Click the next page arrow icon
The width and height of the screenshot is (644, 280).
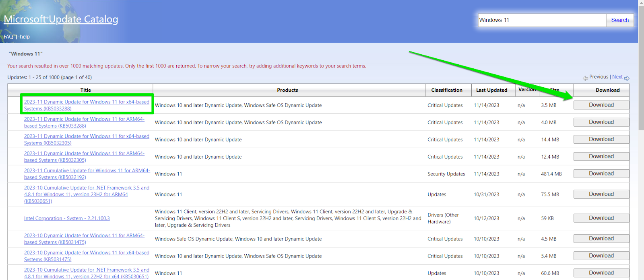(627, 78)
